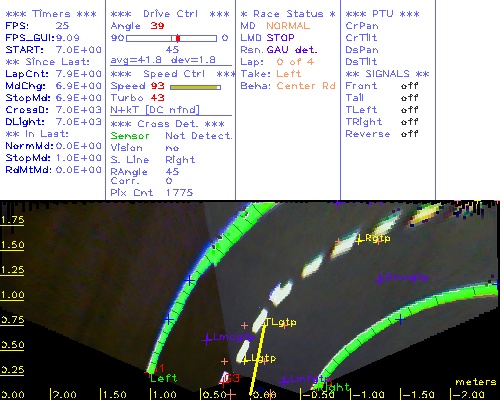Click the green Left lane label
Image resolution: width=500 pixels, height=400 pixels.
163,378
